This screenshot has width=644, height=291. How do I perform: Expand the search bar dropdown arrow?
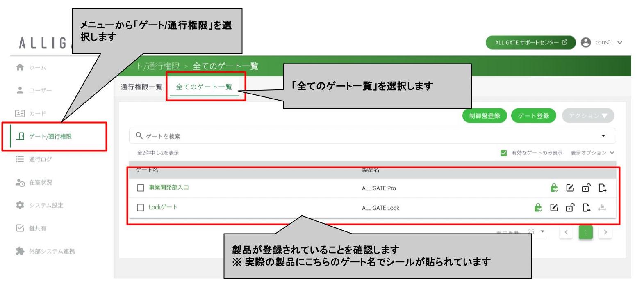pos(603,136)
